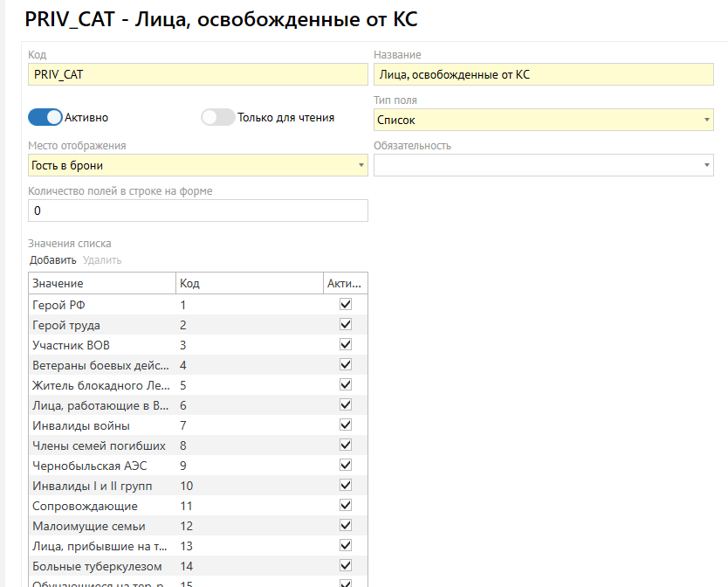Viewport: 728px width, 587px height.
Task: Click the Код column header
Action: [248, 283]
